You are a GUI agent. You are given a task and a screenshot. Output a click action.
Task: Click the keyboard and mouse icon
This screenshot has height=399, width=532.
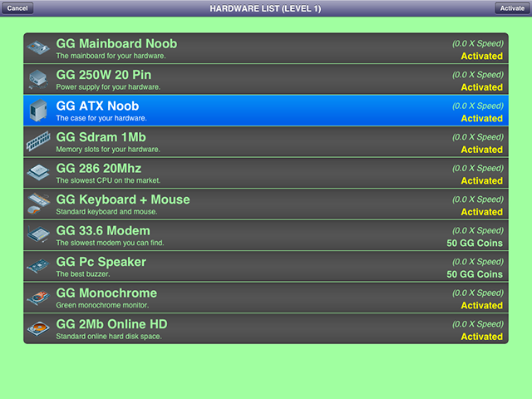38,204
